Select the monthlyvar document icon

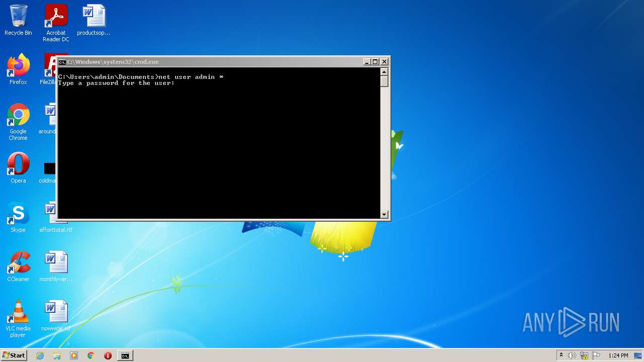tap(56, 267)
